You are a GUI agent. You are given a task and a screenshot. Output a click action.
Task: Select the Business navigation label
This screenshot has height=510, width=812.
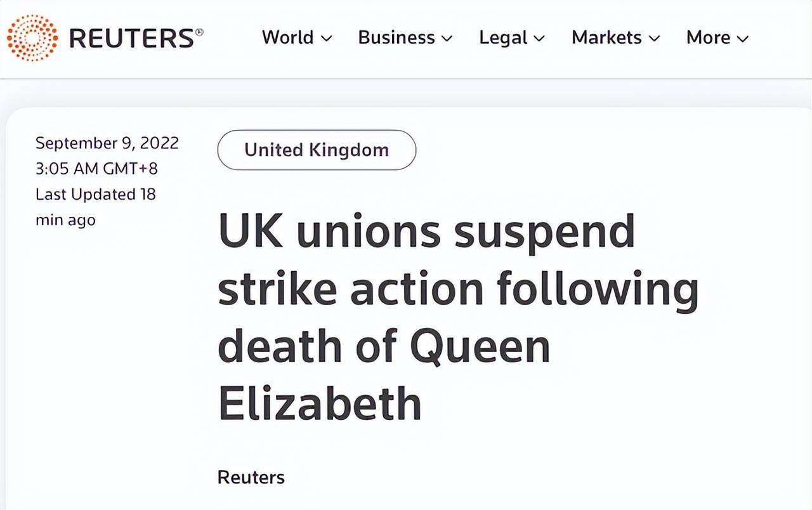396,37
